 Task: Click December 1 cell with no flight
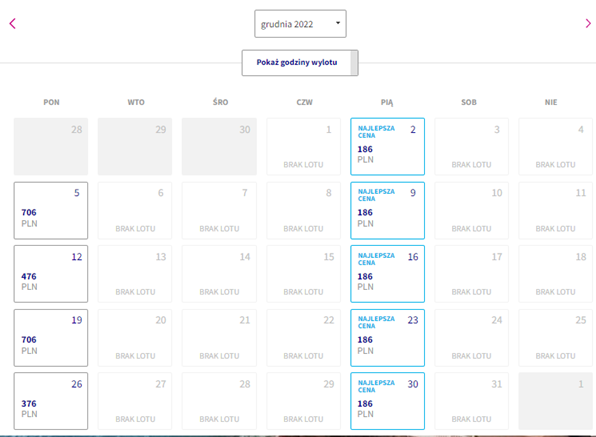coord(303,147)
